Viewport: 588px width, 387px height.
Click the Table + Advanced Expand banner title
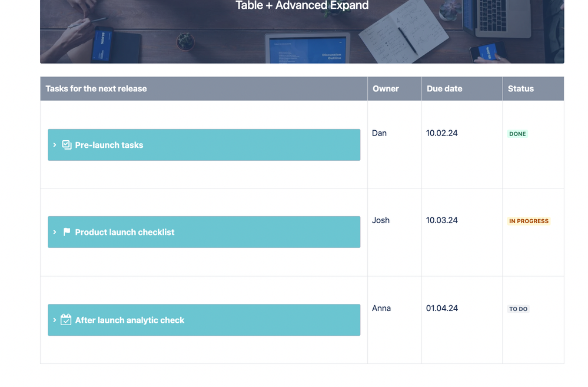(x=302, y=5)
